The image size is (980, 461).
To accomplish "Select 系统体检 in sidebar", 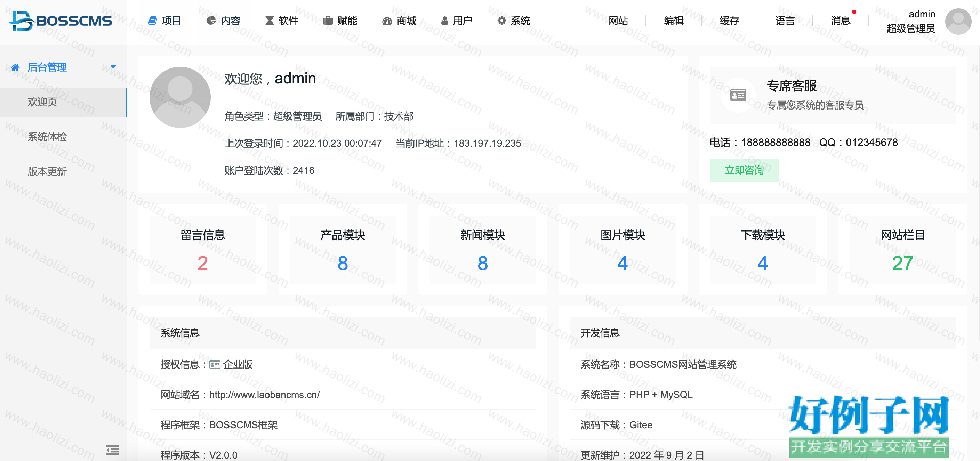I will point(63,137).
